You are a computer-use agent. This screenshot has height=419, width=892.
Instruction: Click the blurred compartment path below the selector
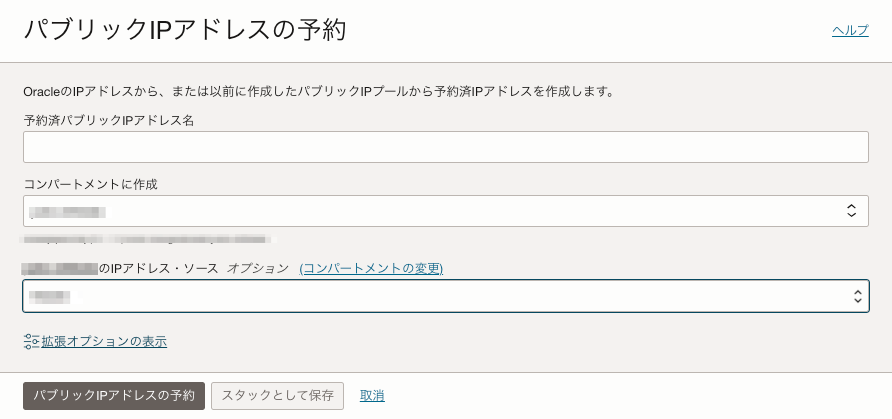148,239
